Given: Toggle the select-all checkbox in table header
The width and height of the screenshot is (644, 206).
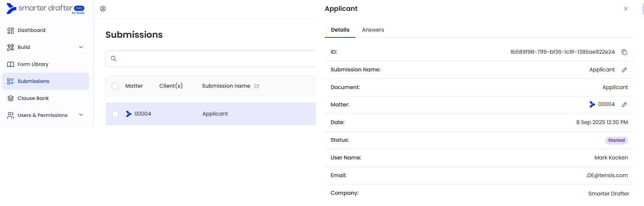Looking at the screenshot, I should coord(115,86).
